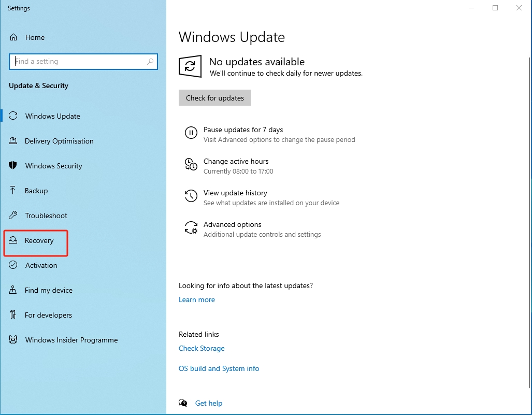Click Check for updates button
The width and height of the screenshot is (532, 415).
[x=215, y=98]
